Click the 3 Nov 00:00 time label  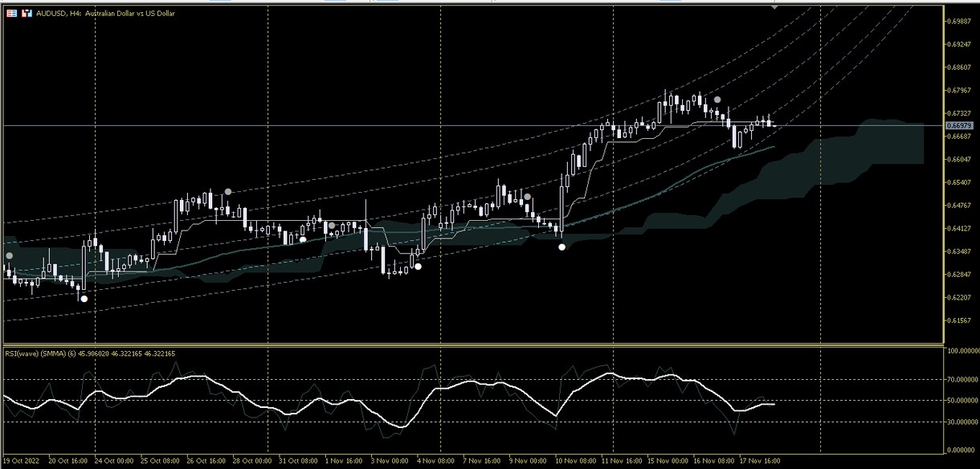389,461
